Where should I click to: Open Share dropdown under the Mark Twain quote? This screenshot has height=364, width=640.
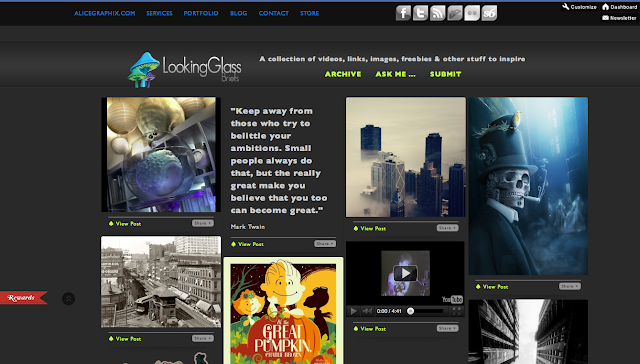click(x=325, y=244)
